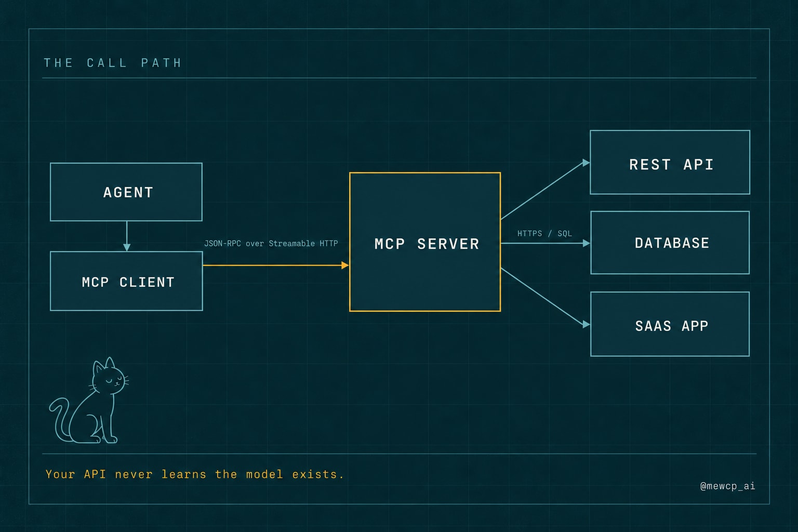Click the yellow caption about your API

[x=195, y=474]
